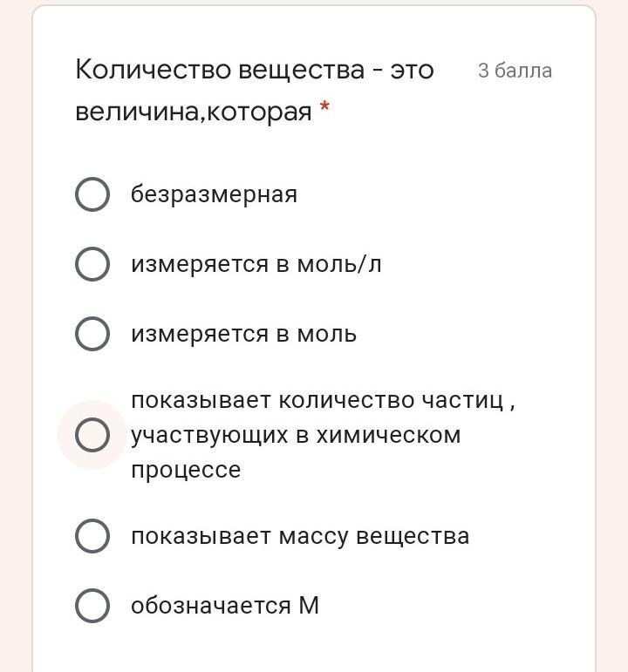
Task: Click the "Количество вещества - это" heading line
Action: pos(254,70)
